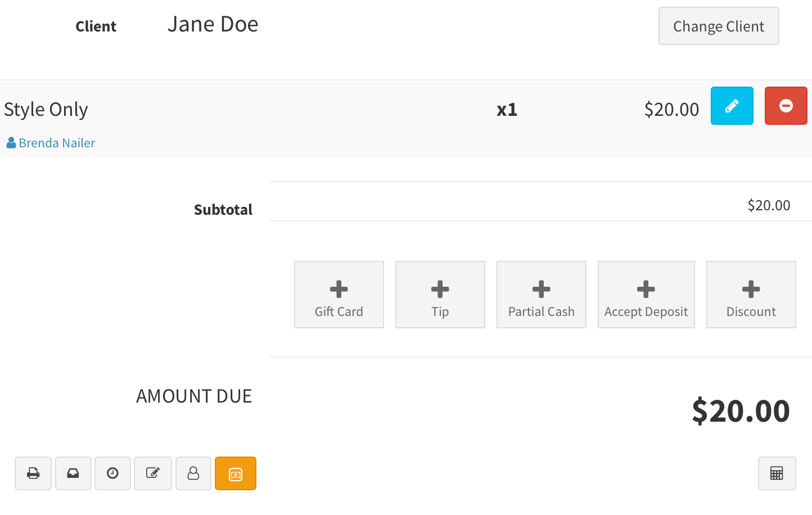Add a Gift Card payment

(339, 295)
